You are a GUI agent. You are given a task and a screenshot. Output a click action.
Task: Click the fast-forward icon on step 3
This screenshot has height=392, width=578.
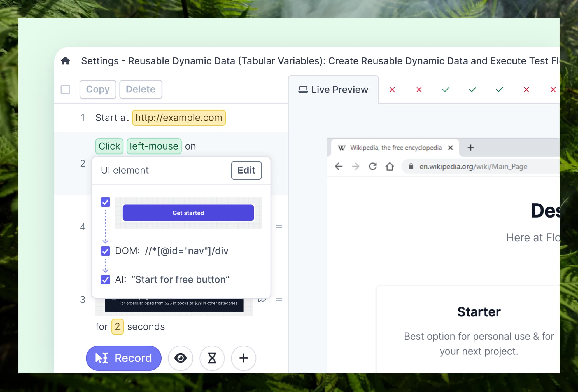coord(262,300)
